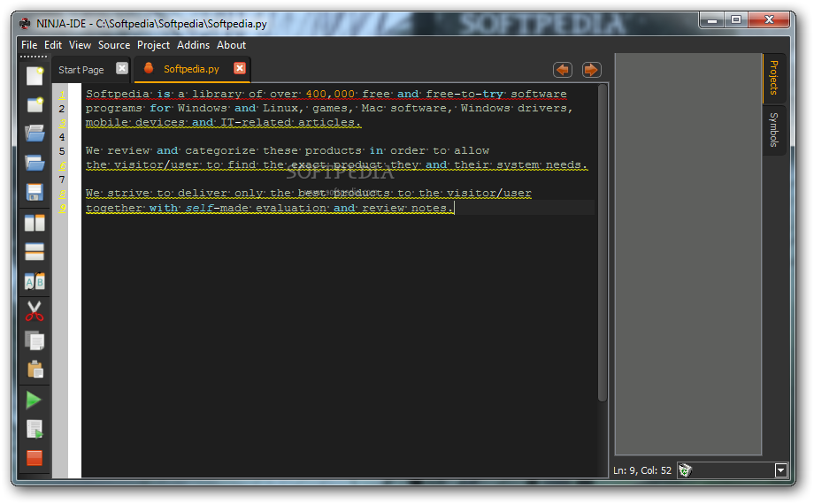This screenshot has height=504, width=814.
Task: Select the Softpedia.py tab
Action: 191,69
